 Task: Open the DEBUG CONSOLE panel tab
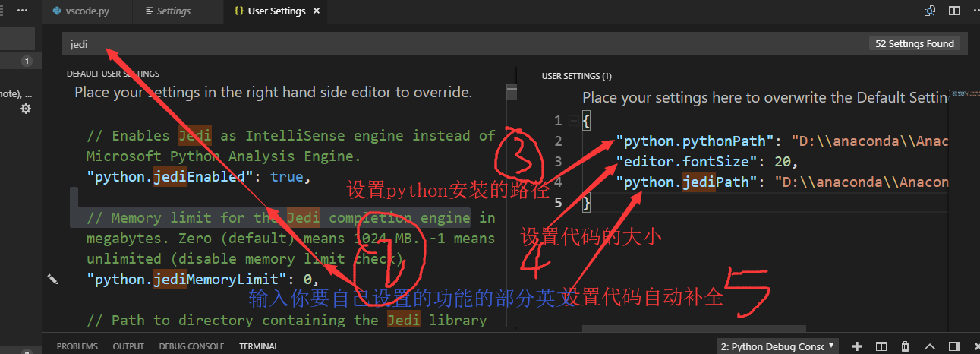point(191,346)
